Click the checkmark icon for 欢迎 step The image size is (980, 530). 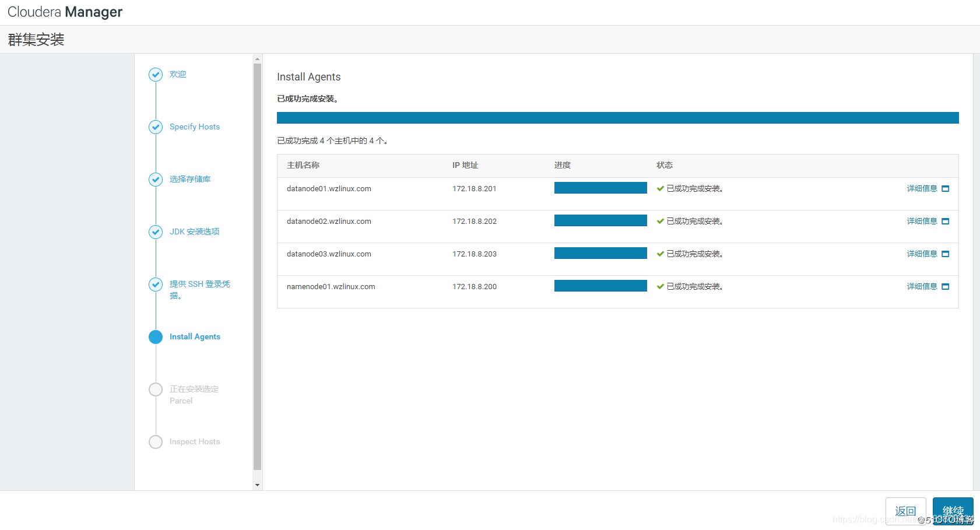click(x=156, y=75)
